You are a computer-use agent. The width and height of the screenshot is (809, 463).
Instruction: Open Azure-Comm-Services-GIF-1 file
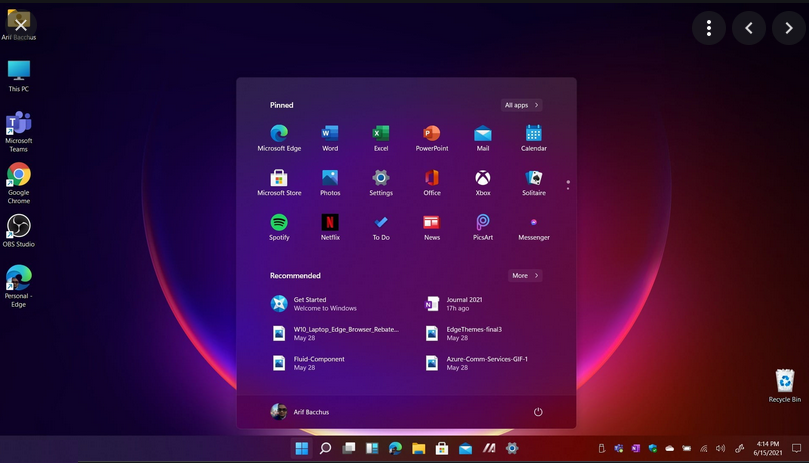(x=476, y=363)
